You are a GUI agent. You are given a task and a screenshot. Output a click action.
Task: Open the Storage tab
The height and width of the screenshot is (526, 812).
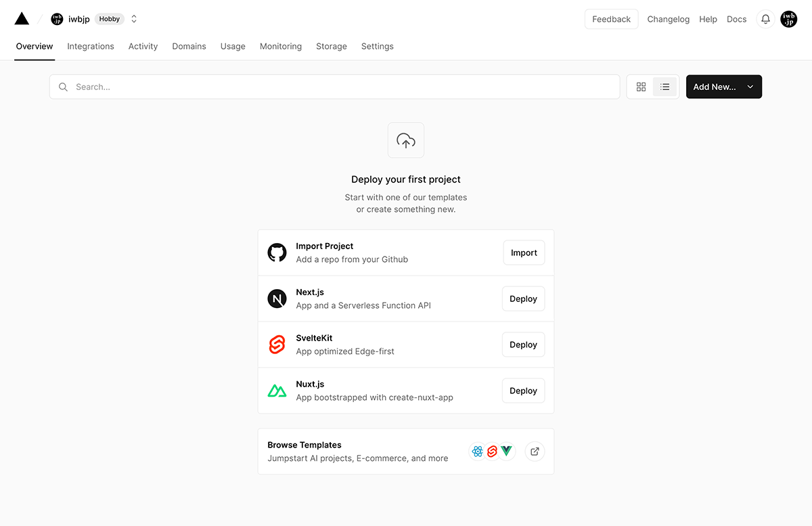[x=332, y=46]
